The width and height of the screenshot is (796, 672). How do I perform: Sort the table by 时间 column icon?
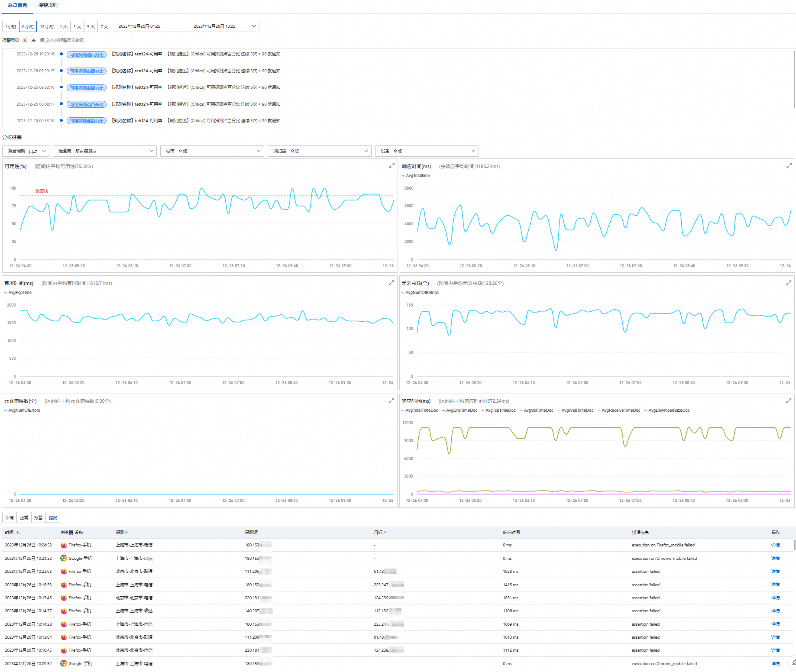[x=18, y=533]
